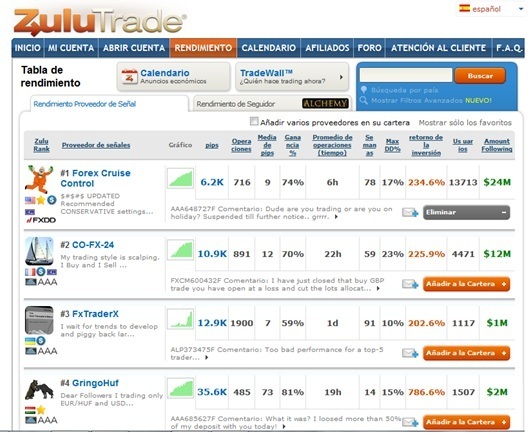Open ATENCIÓN AL CLIENTE menu item

click(439, 48)
